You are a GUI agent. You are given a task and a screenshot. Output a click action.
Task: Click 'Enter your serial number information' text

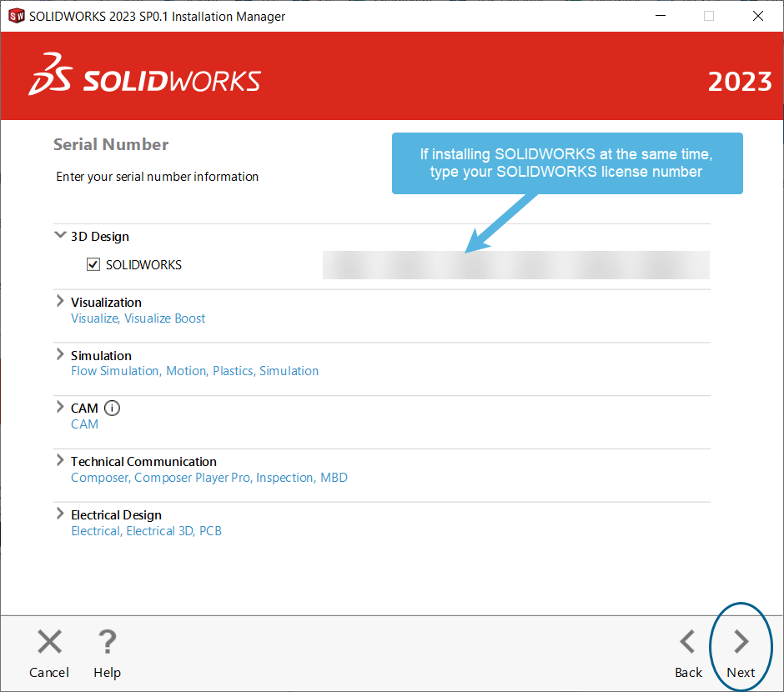[x=157, y=177]
